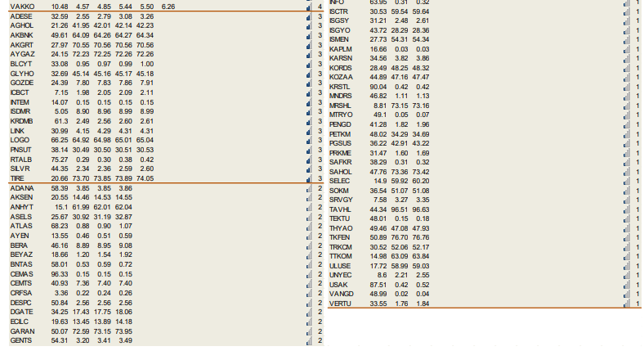Image resolution: width=644 pixels, height=351 pixels.
Task: Select the BLCYT ticker name
Action: coord(21,64)
